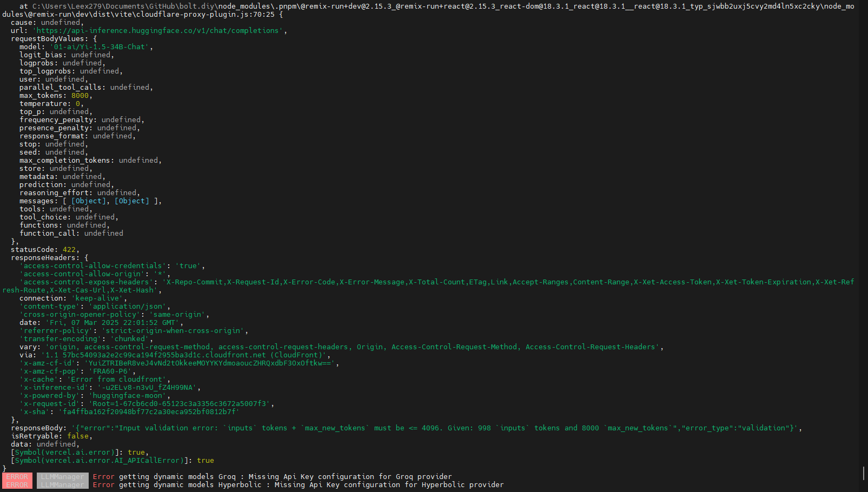Click the 'function_call: undefined' line
This screenshot has width=868, height=492.
[71, 234]
